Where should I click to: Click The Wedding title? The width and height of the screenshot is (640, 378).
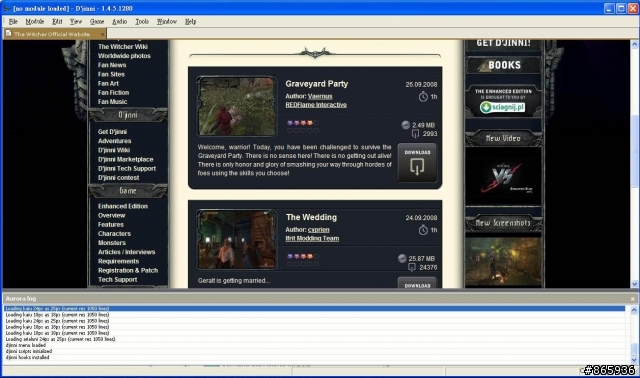[x=311, y=218]
